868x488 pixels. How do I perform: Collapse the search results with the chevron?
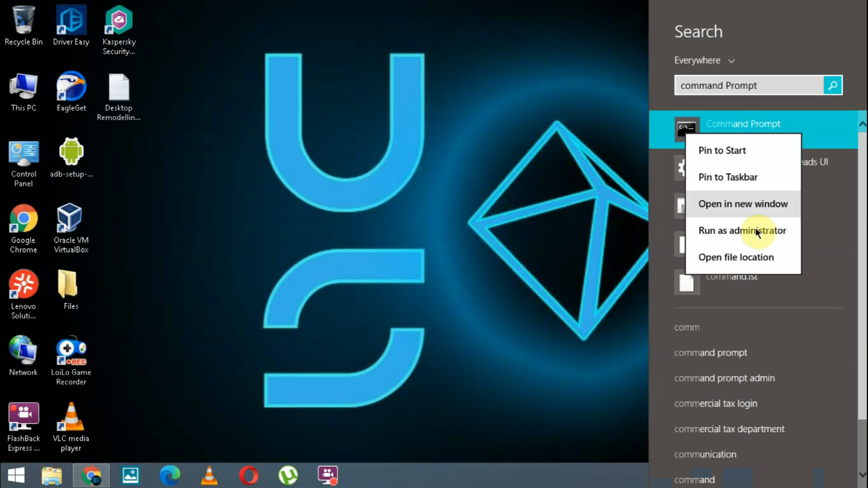[x=862, y=123]
